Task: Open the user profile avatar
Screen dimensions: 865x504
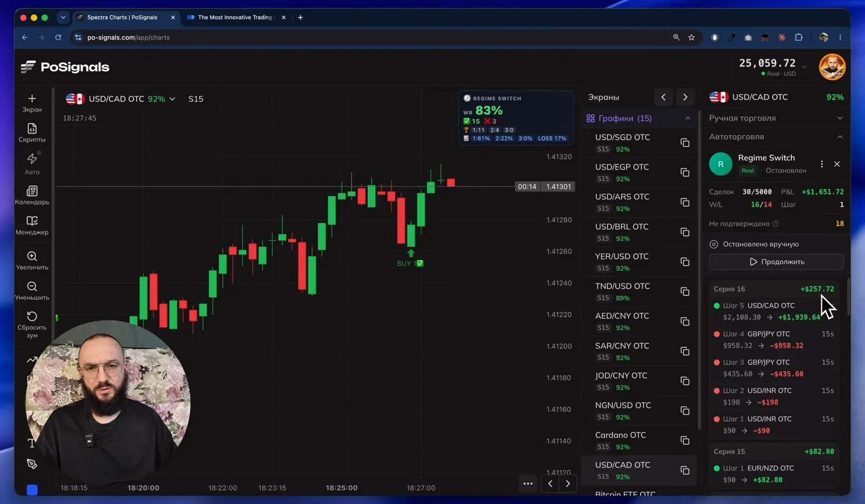Action: [831, 67]
